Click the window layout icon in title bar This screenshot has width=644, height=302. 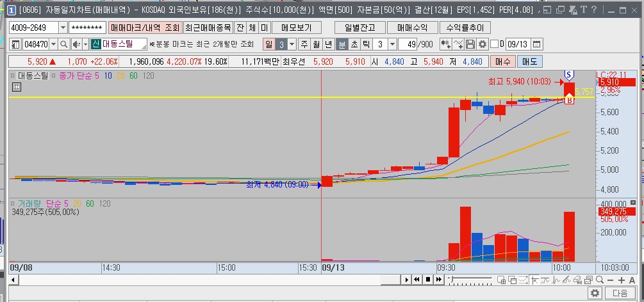(547, 10)
